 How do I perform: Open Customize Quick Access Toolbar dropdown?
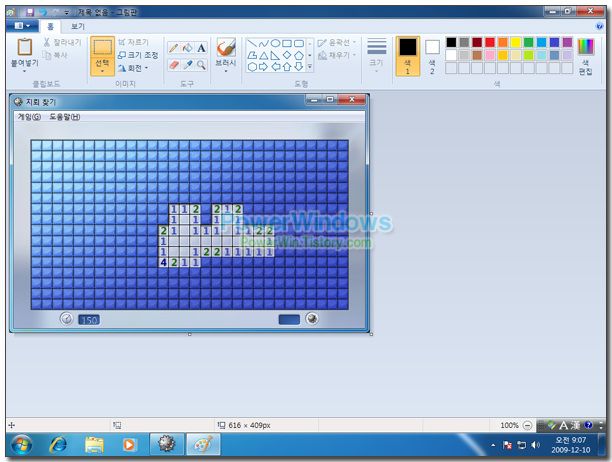click(67, 12)
